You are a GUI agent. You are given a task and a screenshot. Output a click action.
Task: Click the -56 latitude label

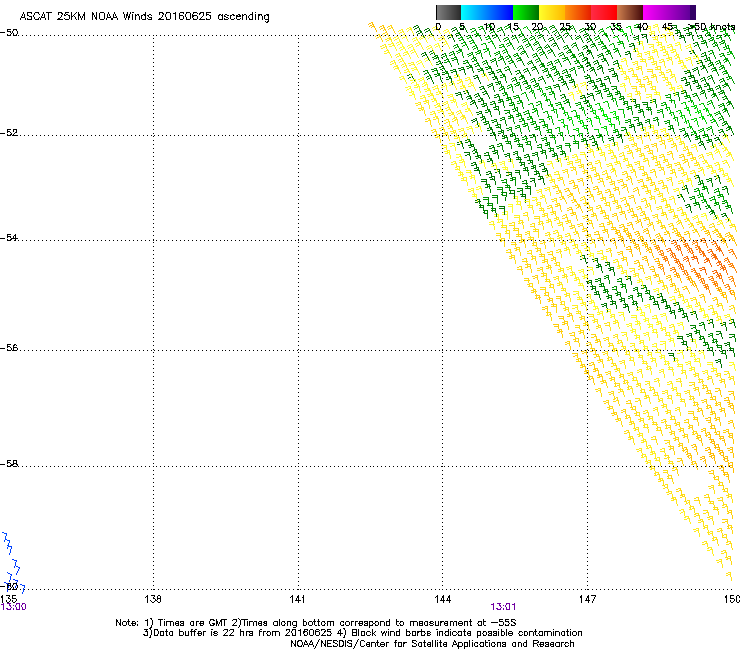tap(9, 347)
